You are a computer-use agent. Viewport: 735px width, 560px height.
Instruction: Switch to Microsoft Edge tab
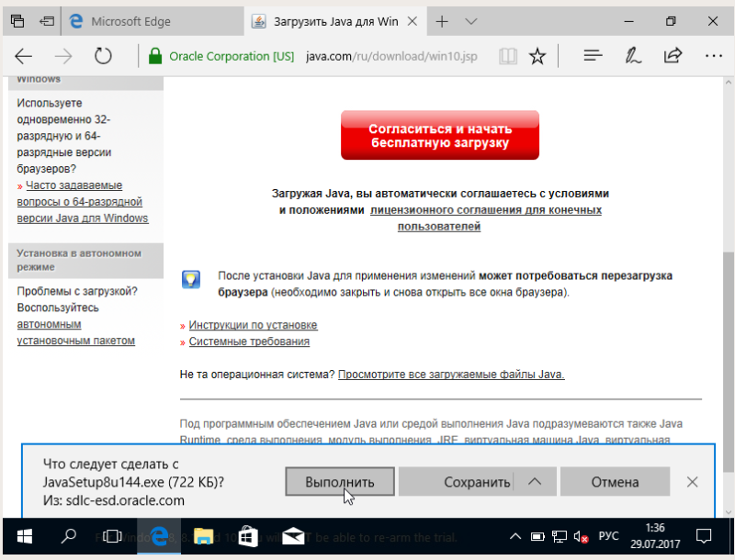(153, 21)
